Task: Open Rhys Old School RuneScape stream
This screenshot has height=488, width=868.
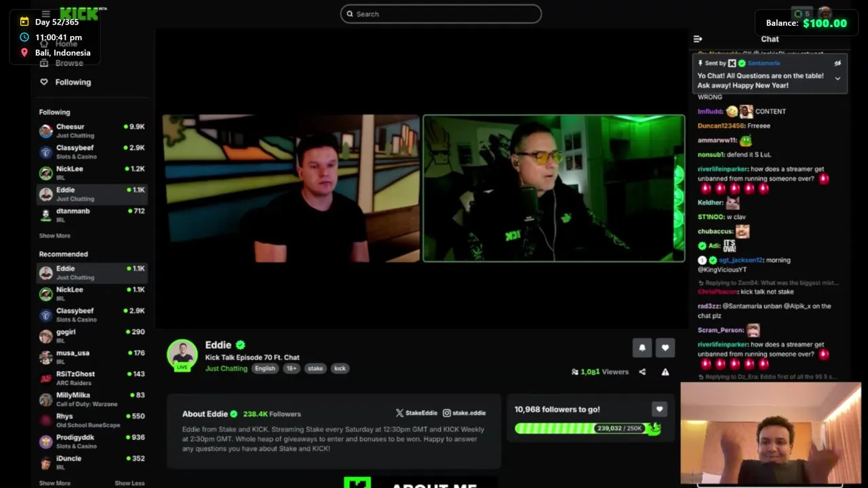Action: [92, 420]
